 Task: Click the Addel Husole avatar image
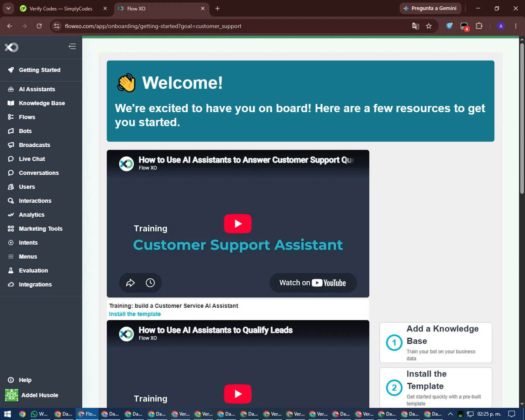12,395
